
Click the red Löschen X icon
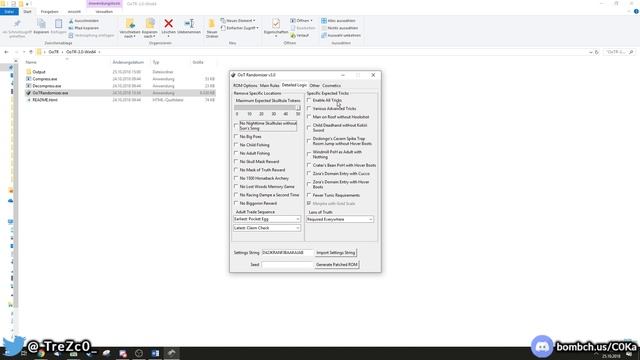pyautogui.click(x=168, y=24)
